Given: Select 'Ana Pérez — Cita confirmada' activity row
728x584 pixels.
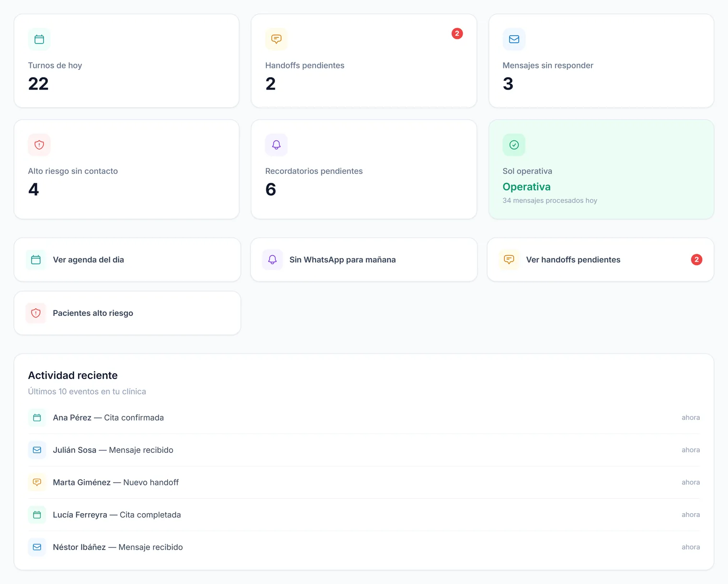Looking at the screenshot, I should (364, 418).
